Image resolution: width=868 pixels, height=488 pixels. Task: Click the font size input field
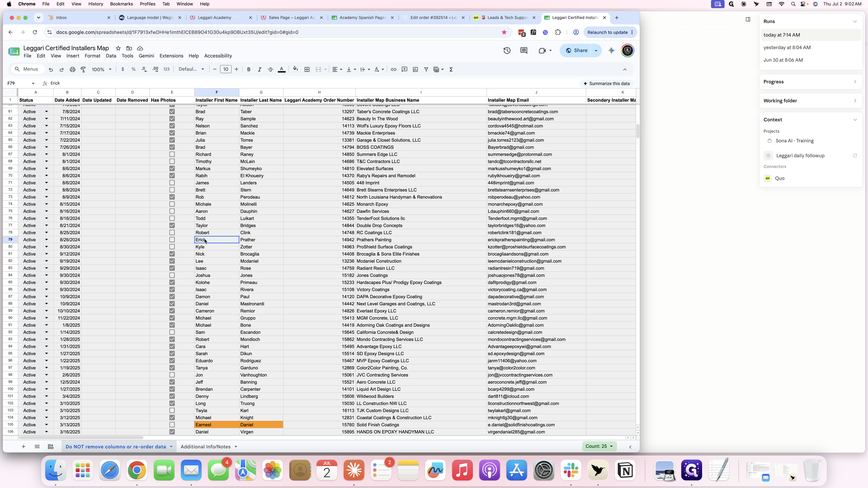click(225, 69)
